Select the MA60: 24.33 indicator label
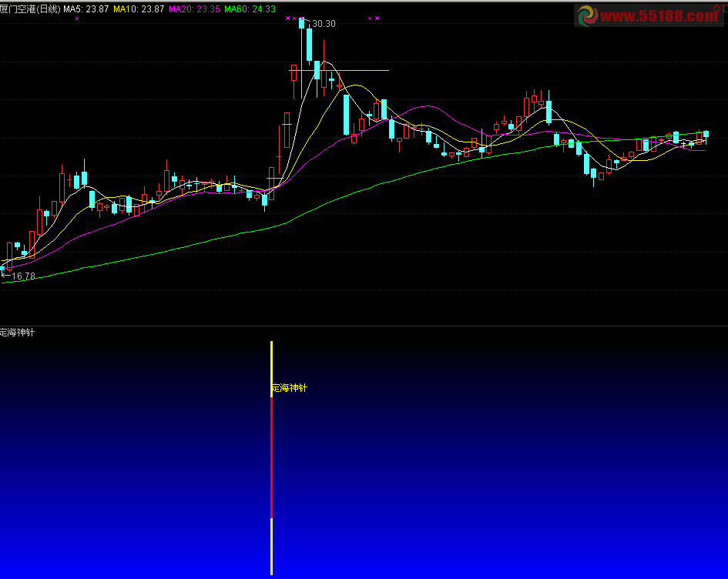 coord(250,8)
